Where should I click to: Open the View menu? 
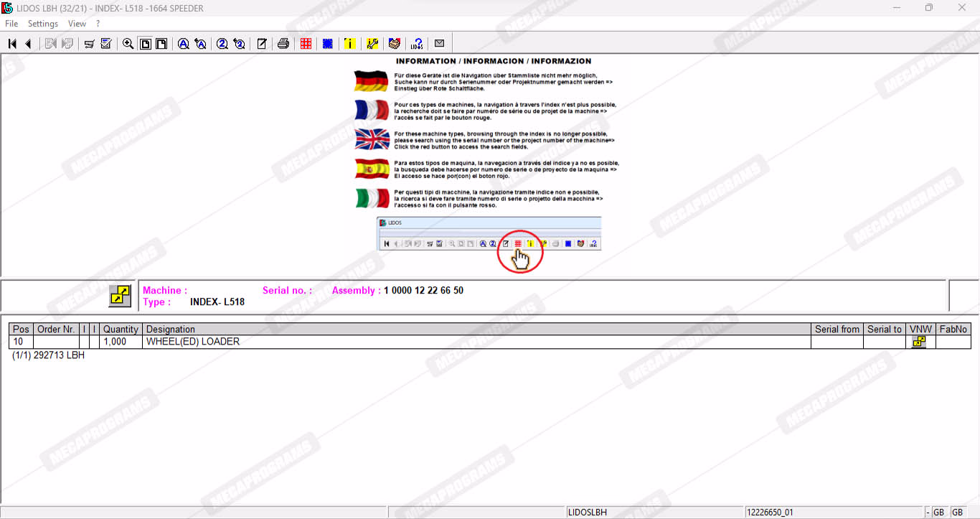(x=77, y=24)
